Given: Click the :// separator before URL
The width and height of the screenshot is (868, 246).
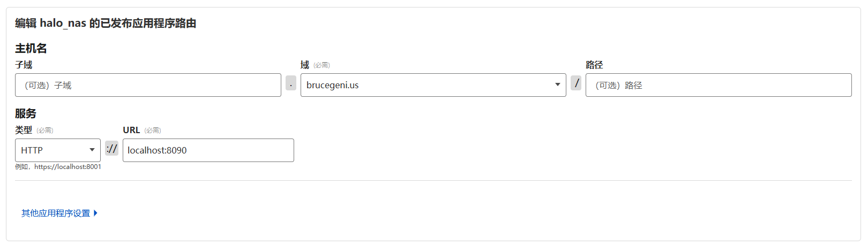Looking at the screenshot, I should coord(111,149).
